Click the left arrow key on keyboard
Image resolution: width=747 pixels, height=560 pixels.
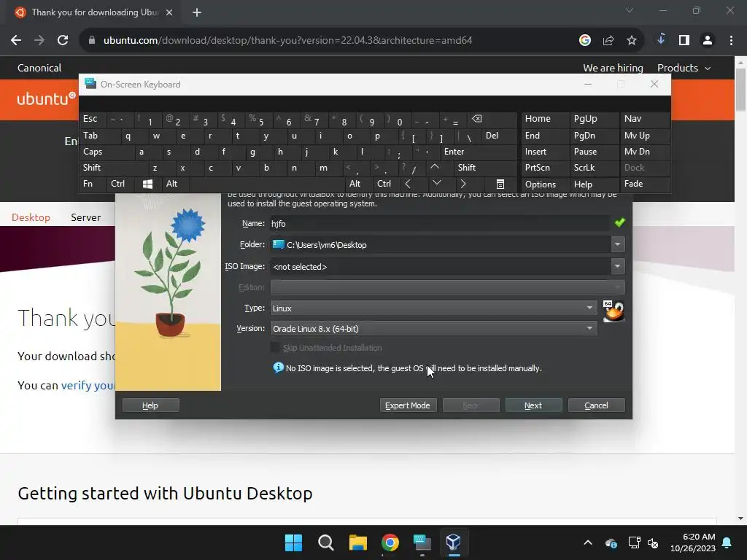(x=408, y=184)
